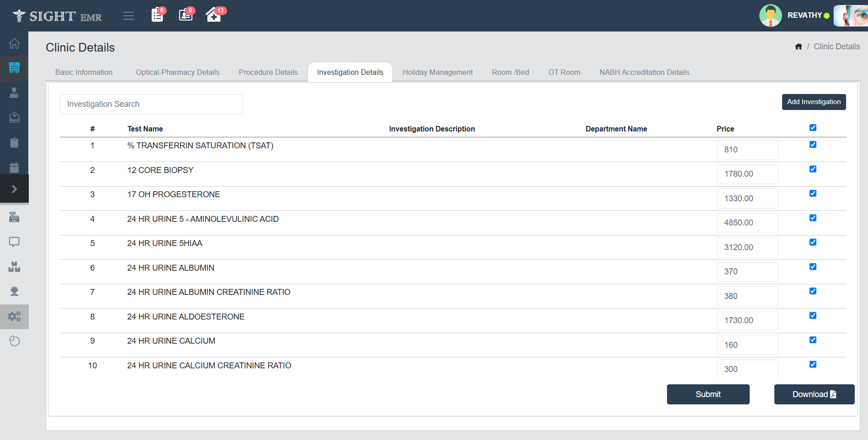The image size is (868, 440).
Task: Open the calendar icon in sidebar
Action: pos(14,168)
